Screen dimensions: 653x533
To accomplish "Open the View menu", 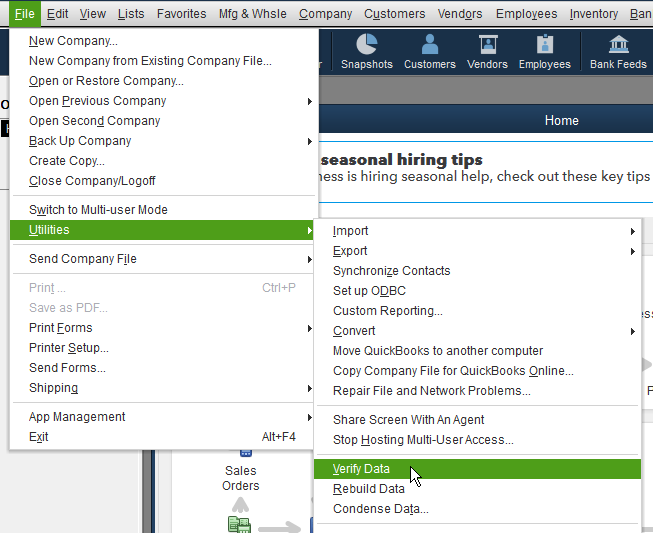I will pyautogui.click(x=92, y=14).
